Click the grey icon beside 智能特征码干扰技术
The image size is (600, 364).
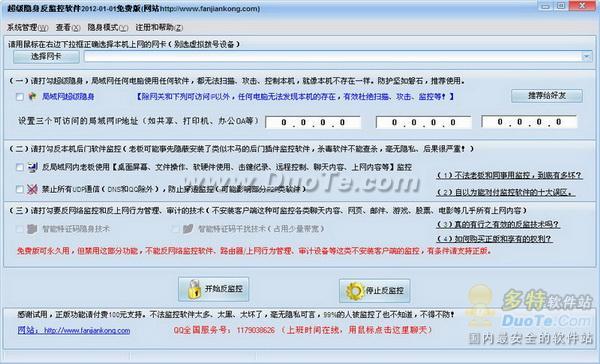[188, 229]
